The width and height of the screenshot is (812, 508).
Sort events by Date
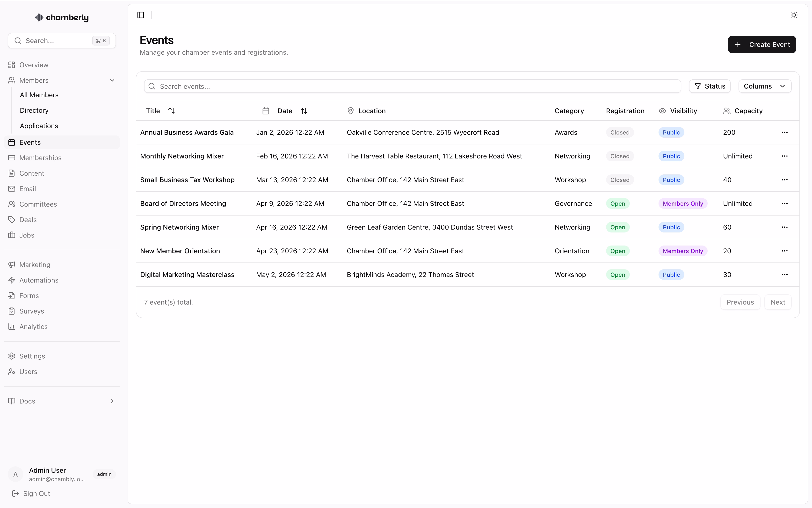point(285,111)
